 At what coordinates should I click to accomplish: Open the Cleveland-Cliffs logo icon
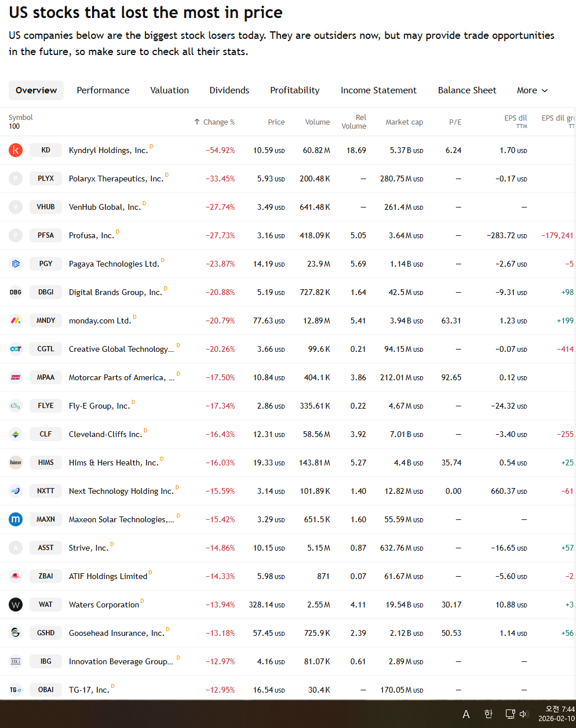[x=16, y=434]
